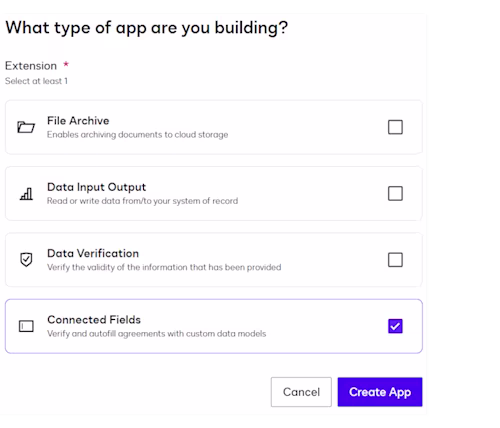Click 'Read or write data' description text

(143, 201)
